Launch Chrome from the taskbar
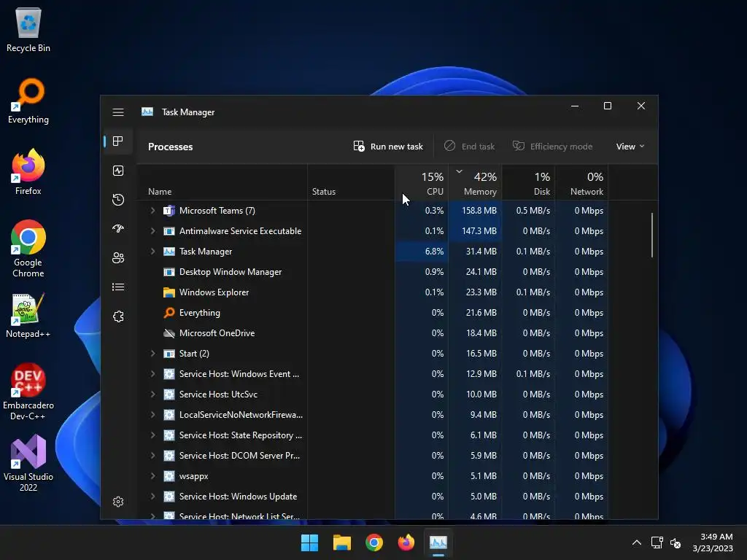747x560 pixels. (374, 542)
